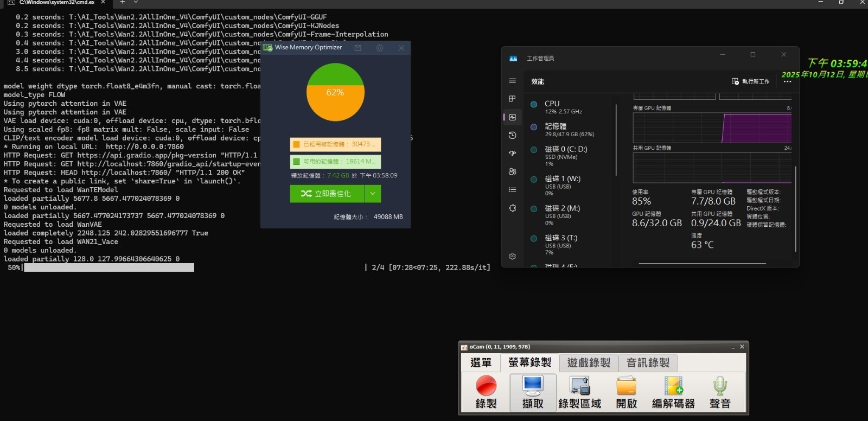
Task: Open Wise Memory Optimizer settings gear
Action: (380, 48)
